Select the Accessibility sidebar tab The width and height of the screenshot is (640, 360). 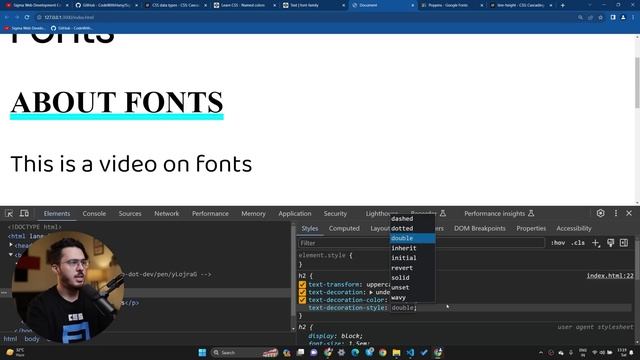573,229
